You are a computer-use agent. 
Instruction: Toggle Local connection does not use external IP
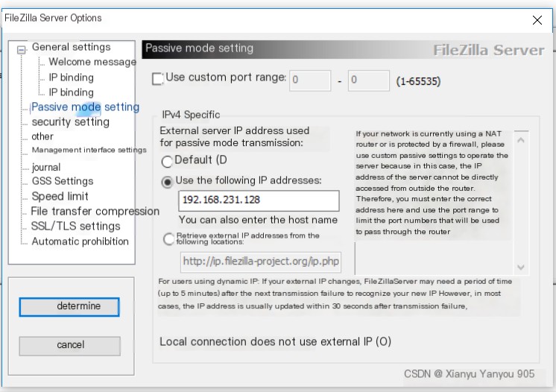275,341
